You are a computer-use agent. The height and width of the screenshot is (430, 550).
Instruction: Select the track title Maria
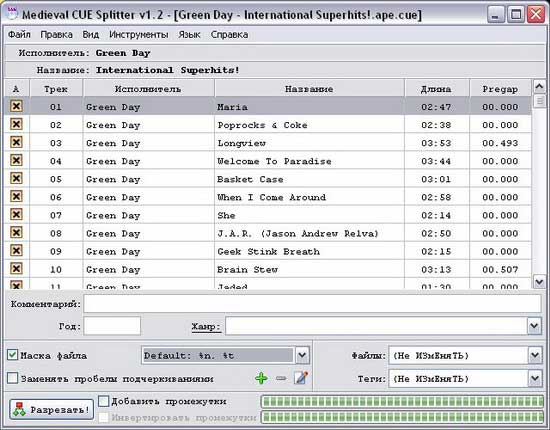[232, 107]
